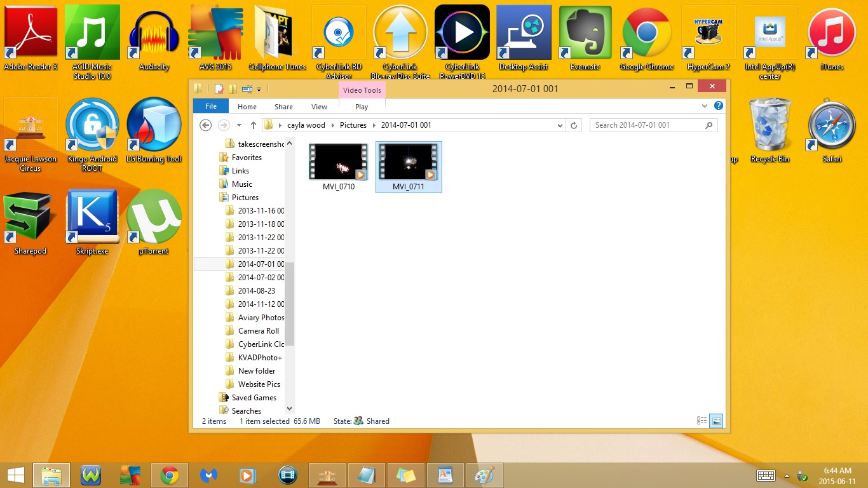
Task: Open the File ribbon tab
Action: click(x=211, y=106)
